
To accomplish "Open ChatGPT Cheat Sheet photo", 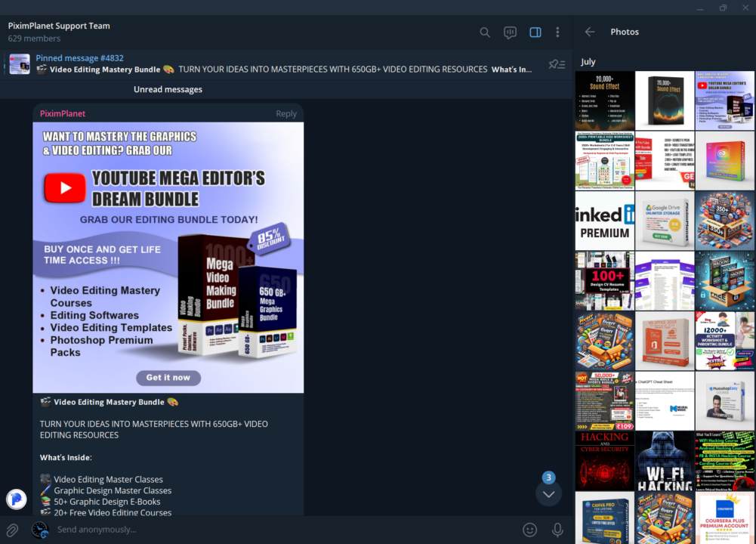I will pyautogui.click(x=665, y=400).
